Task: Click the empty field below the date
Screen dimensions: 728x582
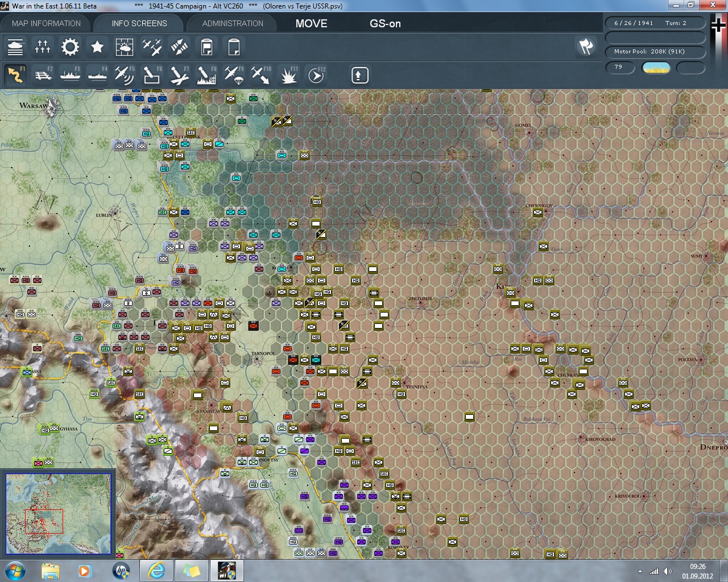Action: (x=655, y=38)
